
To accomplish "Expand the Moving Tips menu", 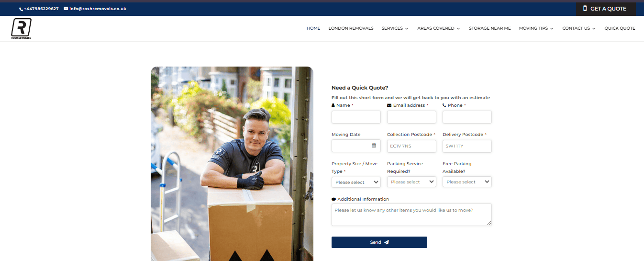I will coord(536,28).
